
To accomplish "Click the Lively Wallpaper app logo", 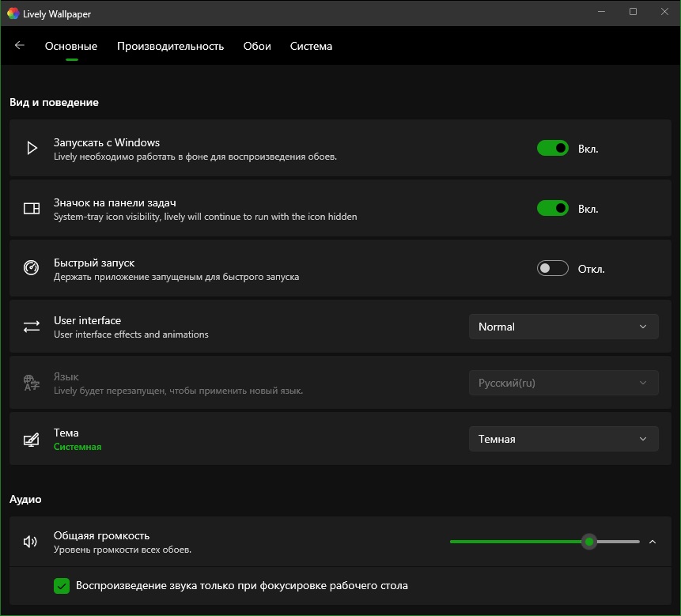I will tap(13, 14).
